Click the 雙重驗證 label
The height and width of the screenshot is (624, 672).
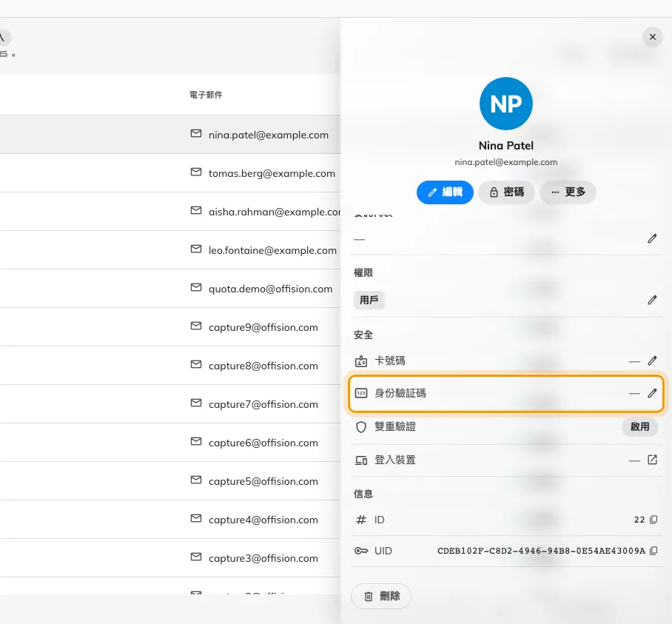[x=395, y=427]
